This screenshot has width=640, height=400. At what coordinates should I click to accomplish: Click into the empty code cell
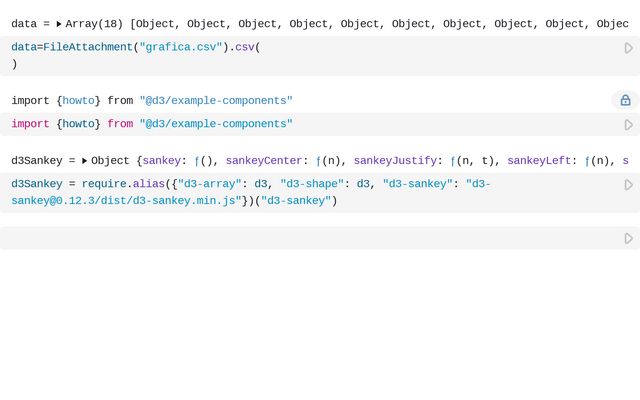(x=300, y=238)
